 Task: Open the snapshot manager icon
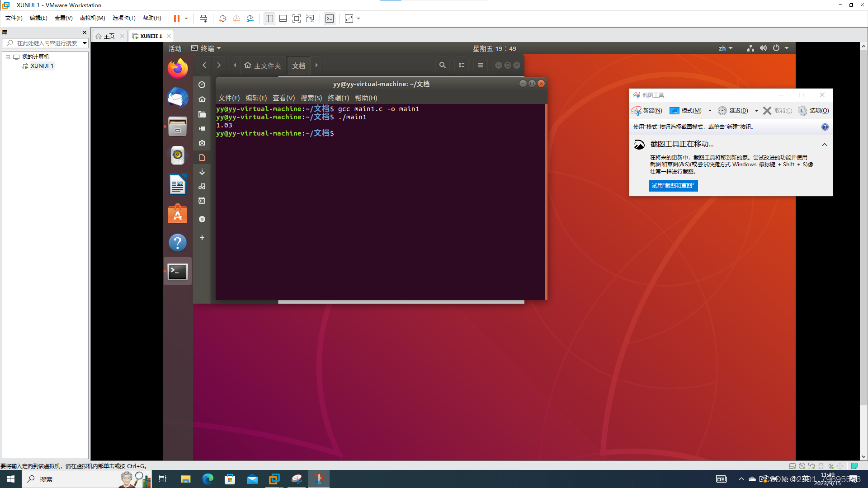pyautogui.click(x=250, y=19)
